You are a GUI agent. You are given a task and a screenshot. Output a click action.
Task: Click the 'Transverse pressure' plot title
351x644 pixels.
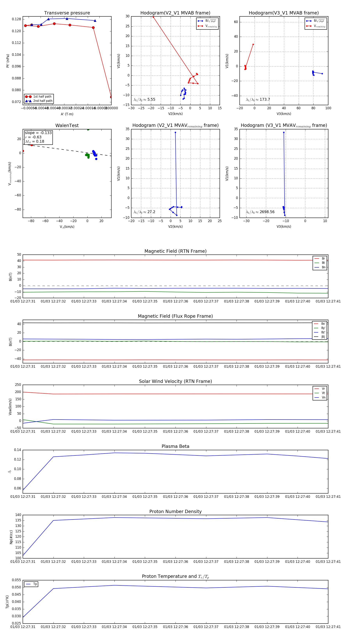coord(67,13)
